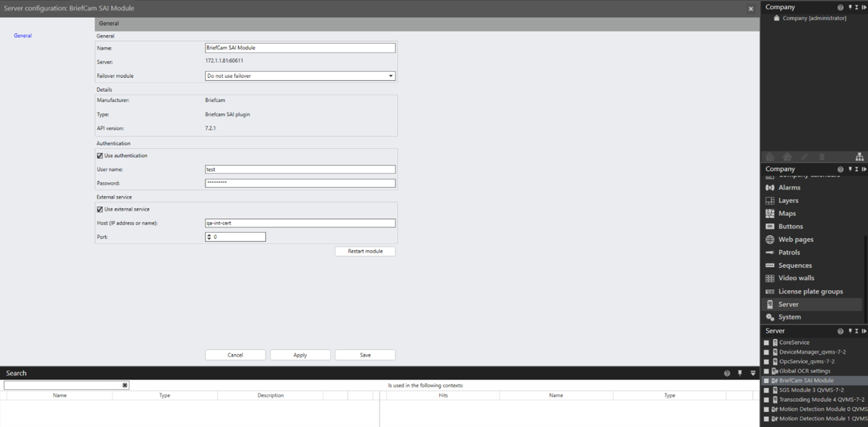The image size is (868, 427).
Task: Open the Alarms section icon
Action: 770,187
